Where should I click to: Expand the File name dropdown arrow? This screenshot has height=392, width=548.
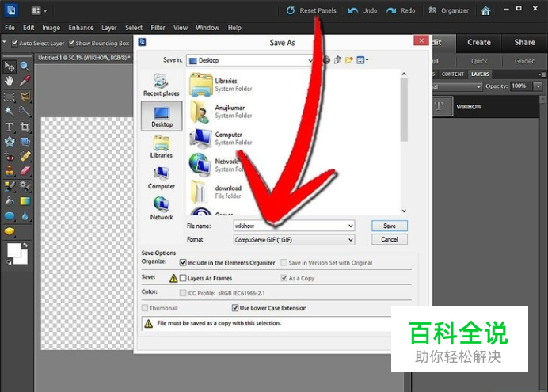tap(350, 226)
